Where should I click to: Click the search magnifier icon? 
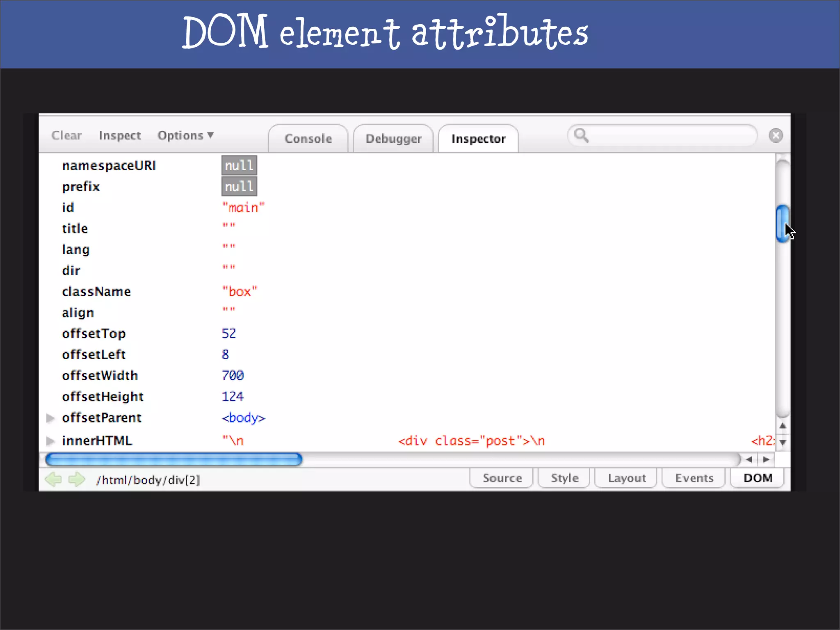point(581,135)
